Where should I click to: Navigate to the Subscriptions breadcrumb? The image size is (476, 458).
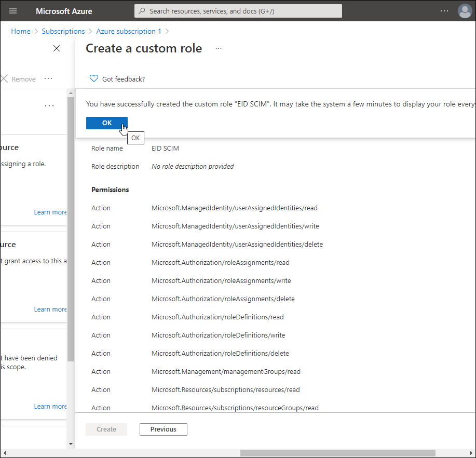coord(63,31)
